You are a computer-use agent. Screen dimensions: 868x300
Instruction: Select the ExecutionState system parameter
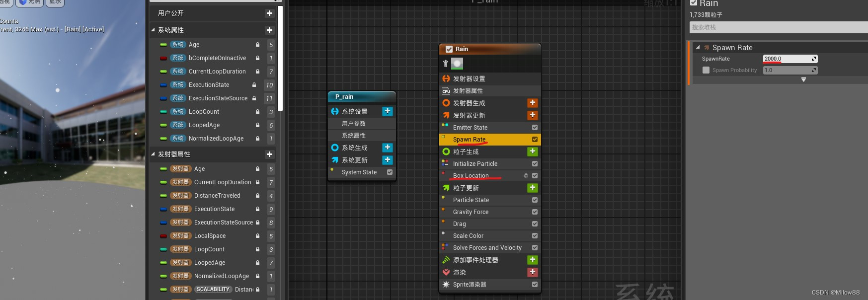click(208, 85)
